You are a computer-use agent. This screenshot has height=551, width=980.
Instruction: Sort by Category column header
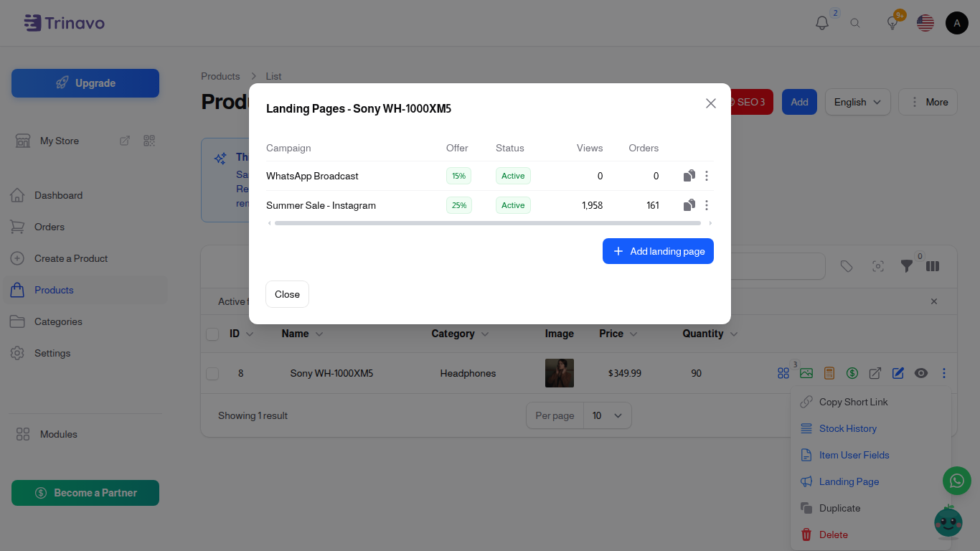click(x=460, y=334)
